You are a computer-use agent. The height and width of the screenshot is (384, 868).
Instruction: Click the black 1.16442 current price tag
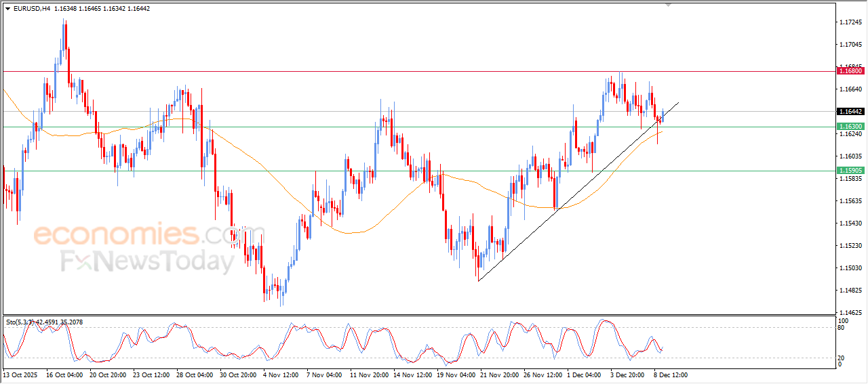pos(850,111)
